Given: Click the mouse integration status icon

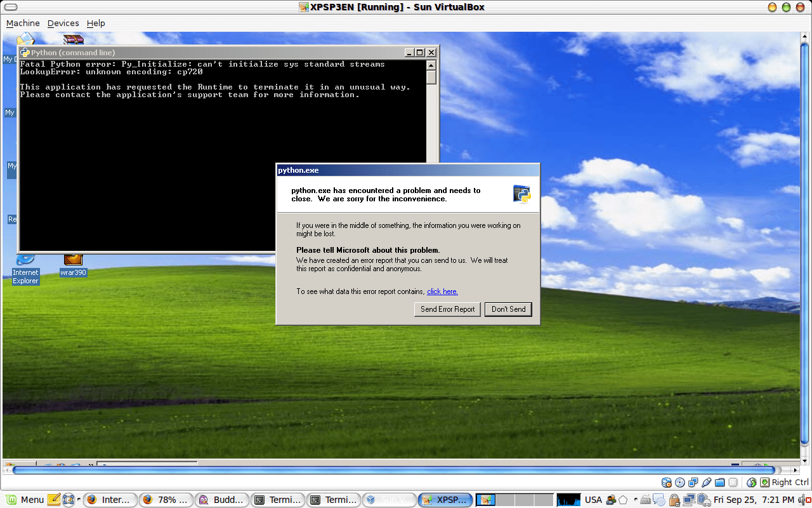Looking at the screenshot, I should pyautogui.click(x=751, y=483).
